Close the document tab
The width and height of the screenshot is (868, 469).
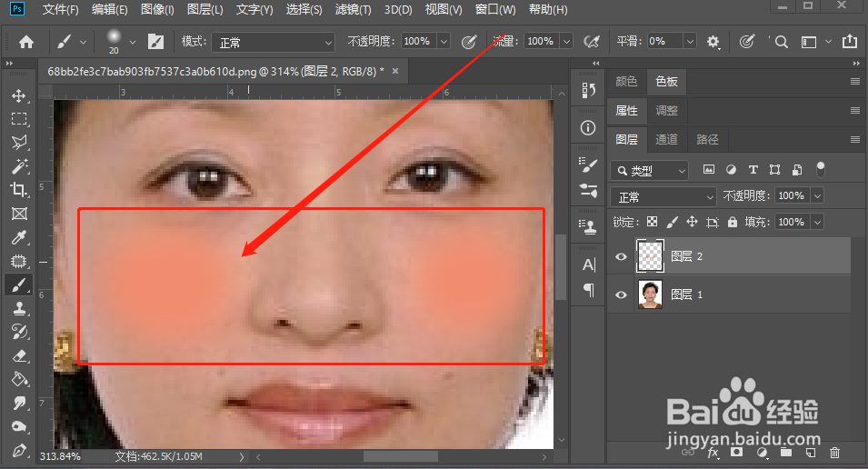395,71
